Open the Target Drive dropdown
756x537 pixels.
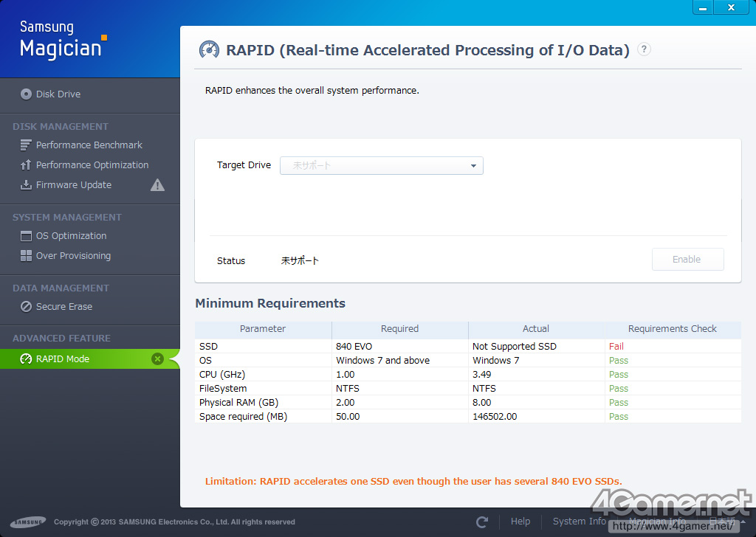[382, 166]
